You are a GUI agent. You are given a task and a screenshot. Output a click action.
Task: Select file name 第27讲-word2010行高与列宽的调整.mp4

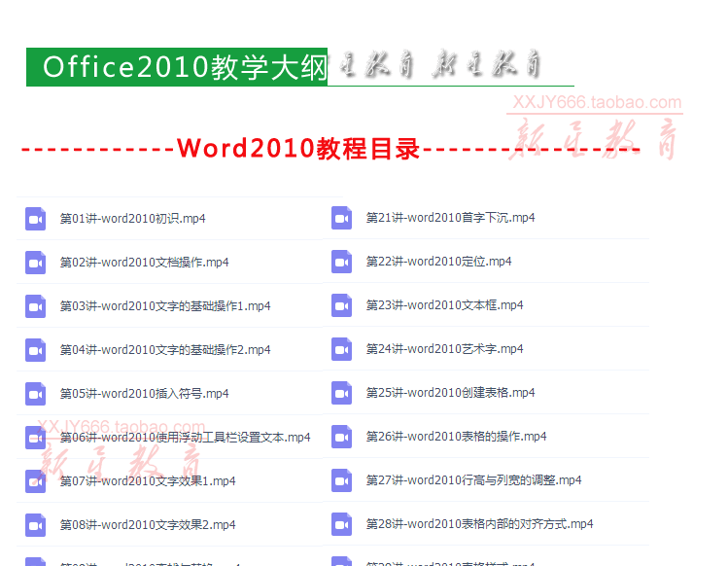click(x=473, y=480)
